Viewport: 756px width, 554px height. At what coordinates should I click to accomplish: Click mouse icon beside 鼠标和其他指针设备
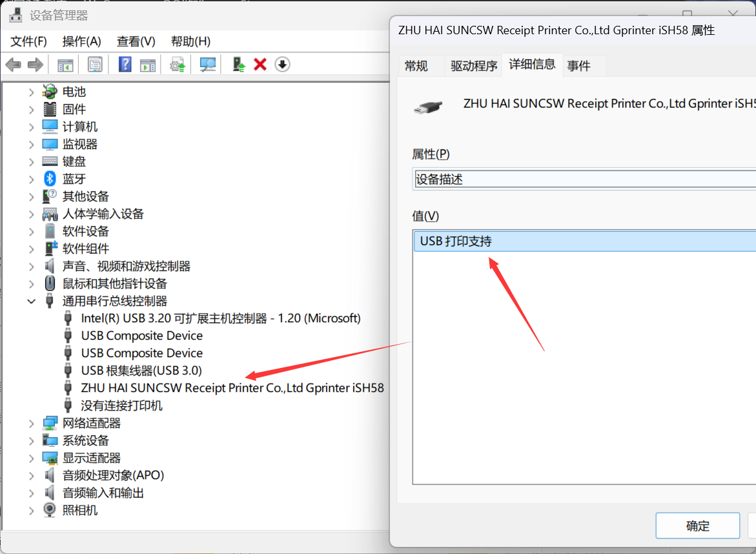click(50, 283)
